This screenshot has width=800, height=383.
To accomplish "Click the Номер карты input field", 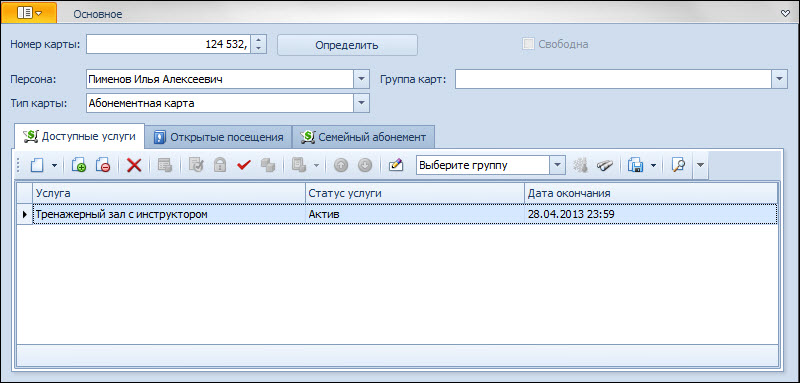I will pos(169,44).
